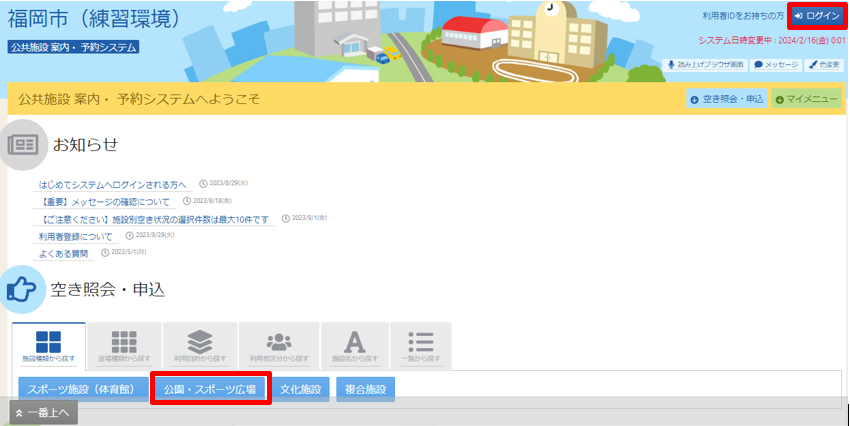Click the 一番上へ back-to-top button

click(x=43, y=413)
